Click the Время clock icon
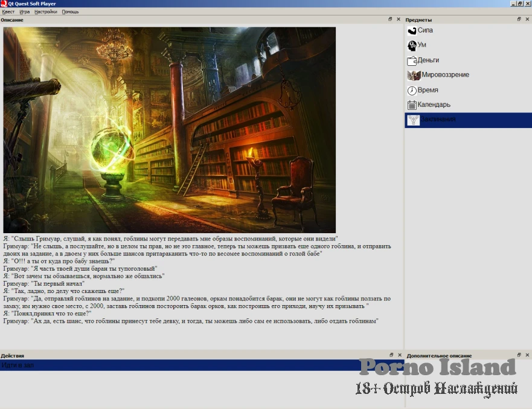Viewport: 532px width, 409px height. 412,90
